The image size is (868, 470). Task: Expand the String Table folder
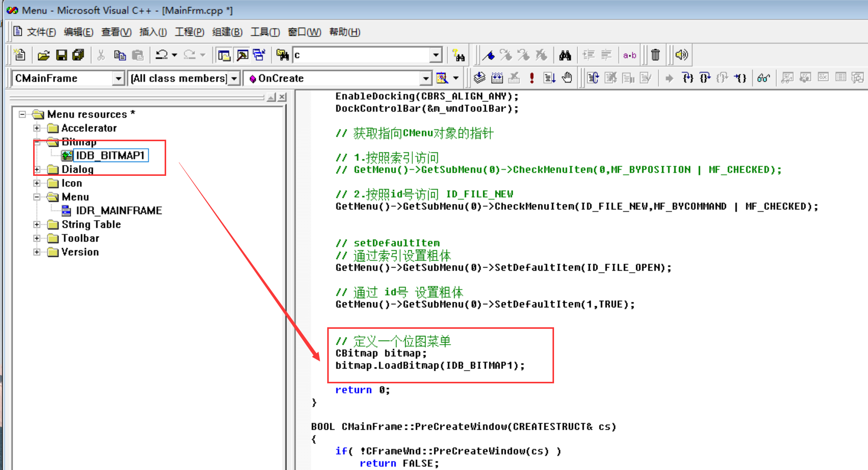pyautogui.click(x=37, y=224)
